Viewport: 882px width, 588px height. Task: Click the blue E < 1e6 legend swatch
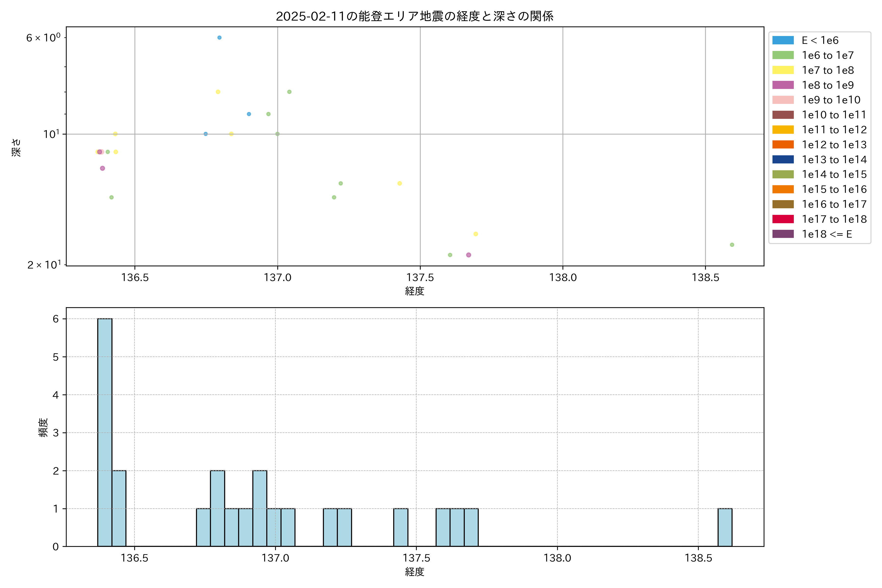click(x=783, y=40)
